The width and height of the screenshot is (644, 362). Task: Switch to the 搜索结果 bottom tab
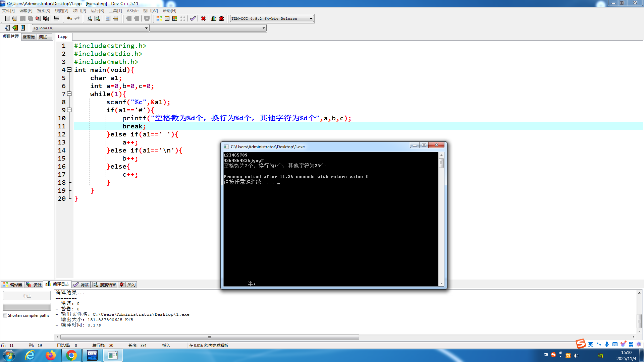pos(104,285)
